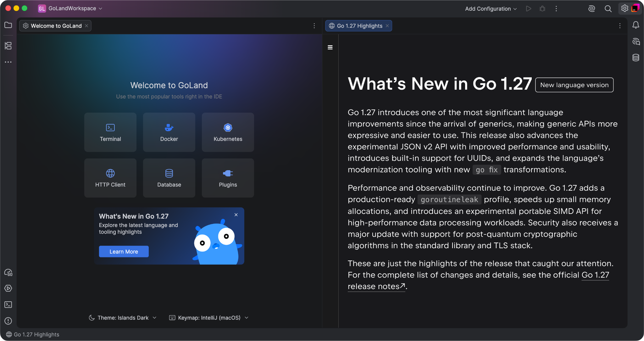Click the Learn More button
The image size is (644, 341).
tap(124, 252)
